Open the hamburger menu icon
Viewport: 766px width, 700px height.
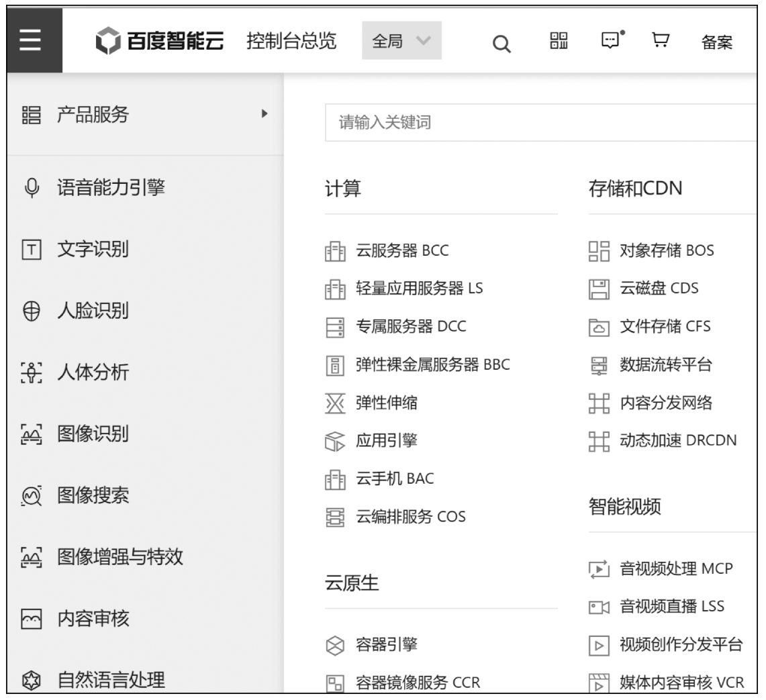[30, 40]
